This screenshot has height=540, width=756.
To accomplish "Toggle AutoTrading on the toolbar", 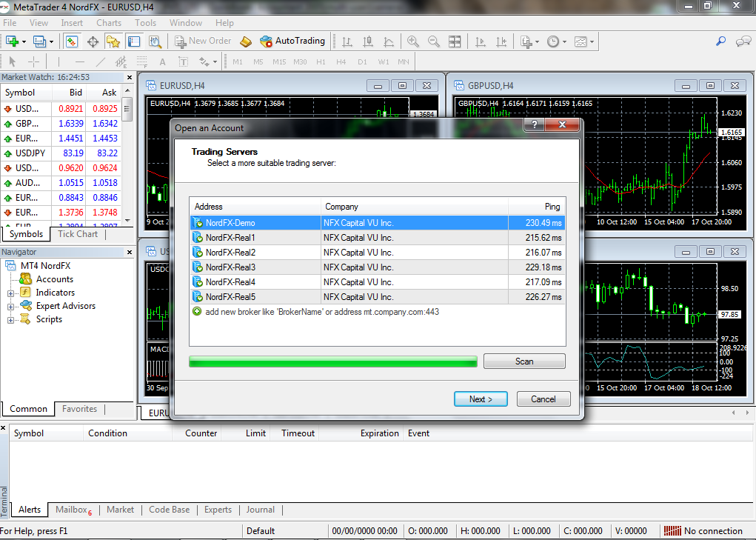I will coord(292,41).
